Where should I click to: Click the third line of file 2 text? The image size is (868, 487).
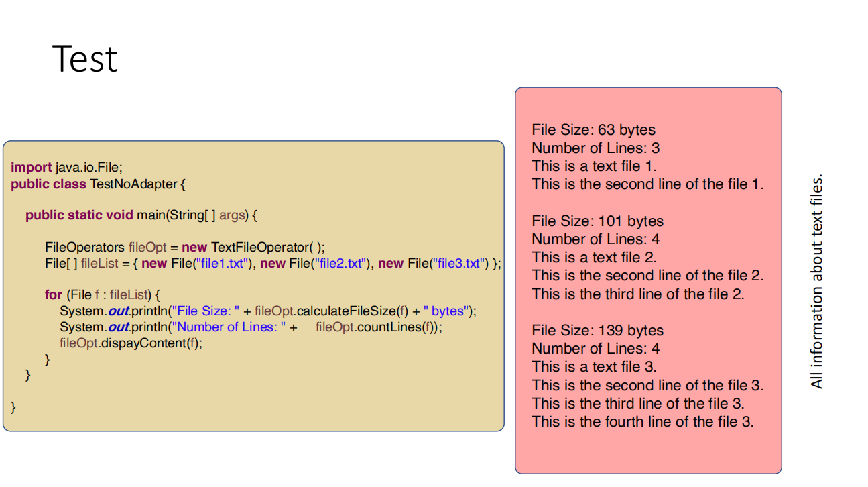[638, 294]
